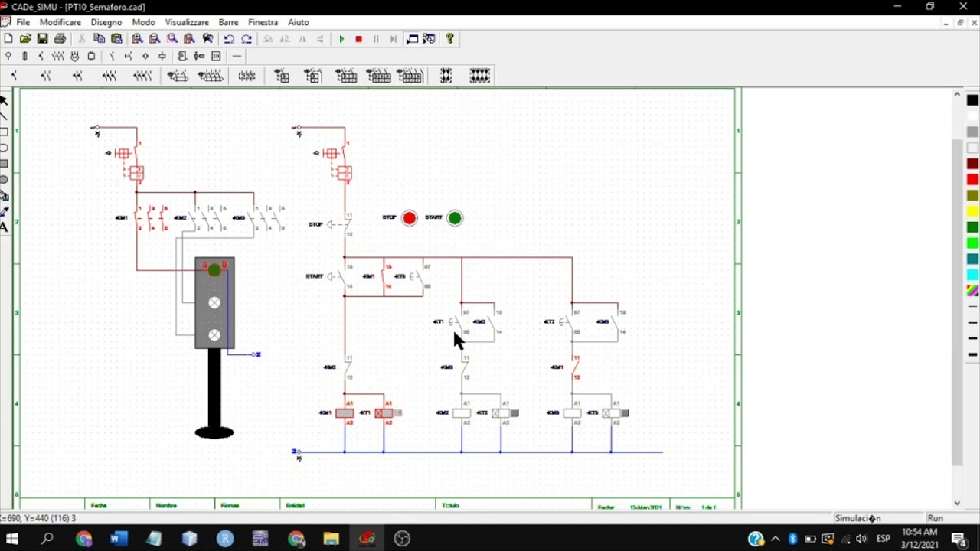Click the green traffic light lamp

coord(214,270)
